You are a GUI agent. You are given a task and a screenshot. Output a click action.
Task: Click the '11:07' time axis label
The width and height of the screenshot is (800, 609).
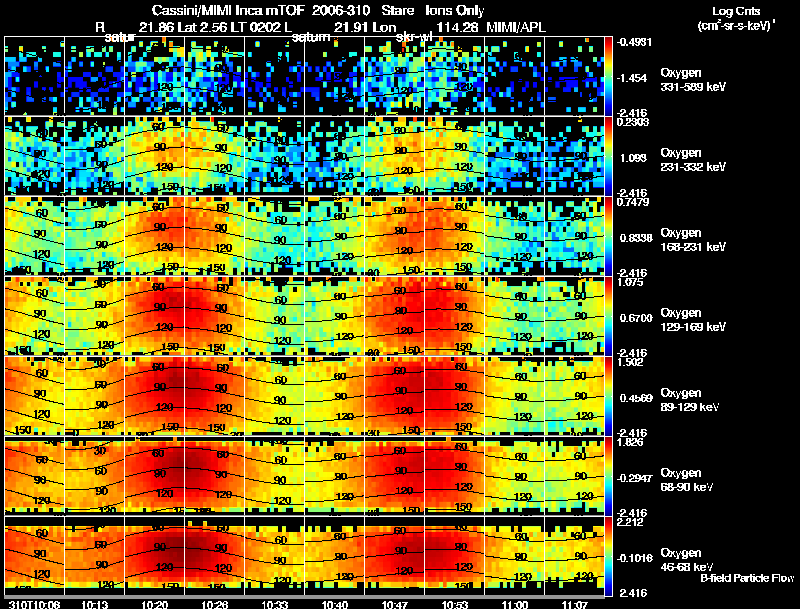coord(575,605)
